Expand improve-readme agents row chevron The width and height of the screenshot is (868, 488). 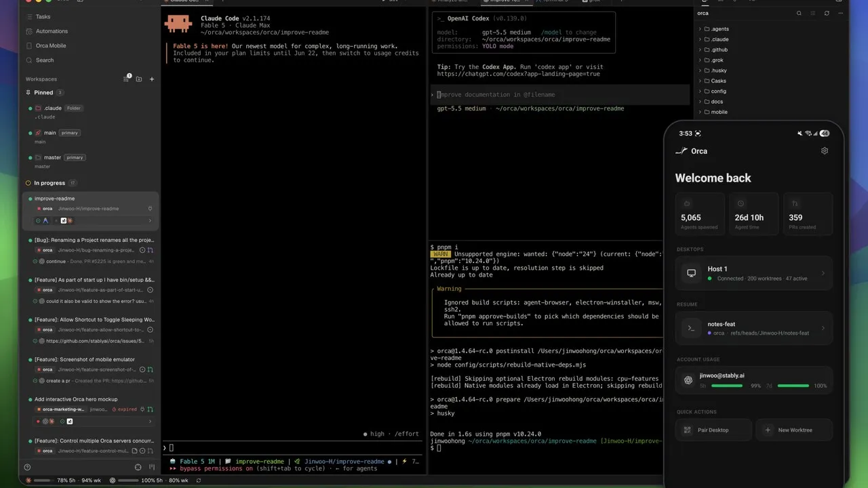150,221
